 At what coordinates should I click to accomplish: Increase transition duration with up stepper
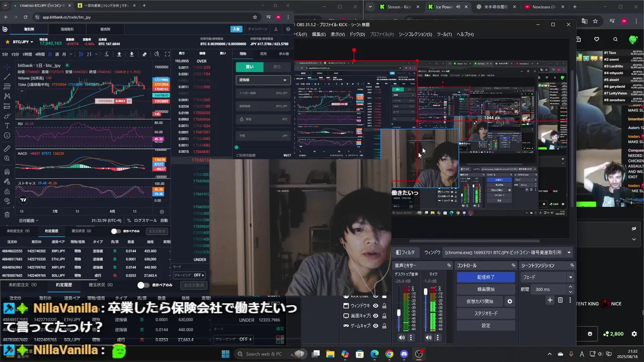(570, 287)
